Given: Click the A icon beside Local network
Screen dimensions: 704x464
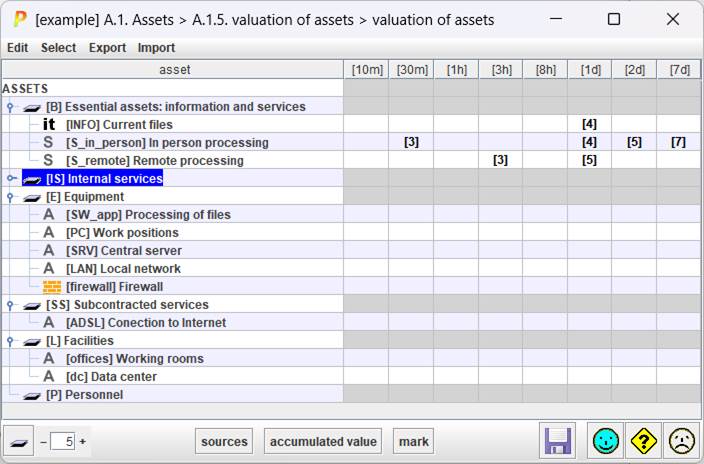Looking at the screenshot, I should 48,269.
